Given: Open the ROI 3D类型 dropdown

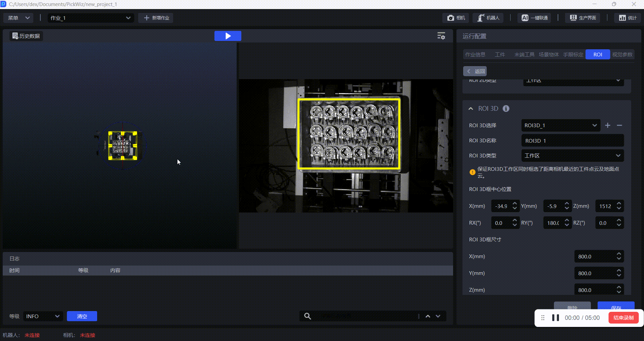Looking at the screenshot, I should point(572,155).
